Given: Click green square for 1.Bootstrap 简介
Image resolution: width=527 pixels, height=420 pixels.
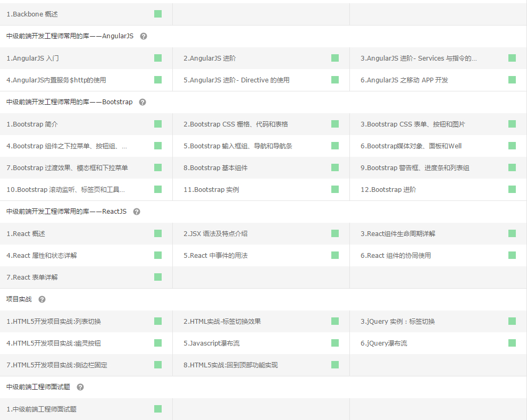Looking at the screenshot, I should tap(158, 124).
